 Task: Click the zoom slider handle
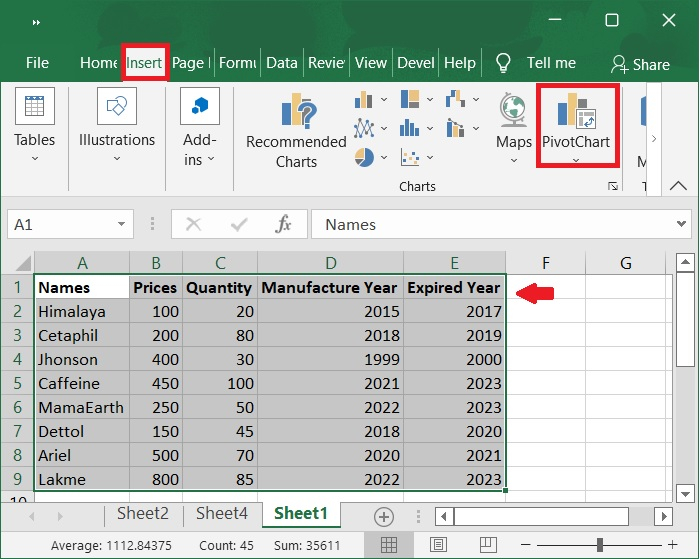[x=599, y=545]
